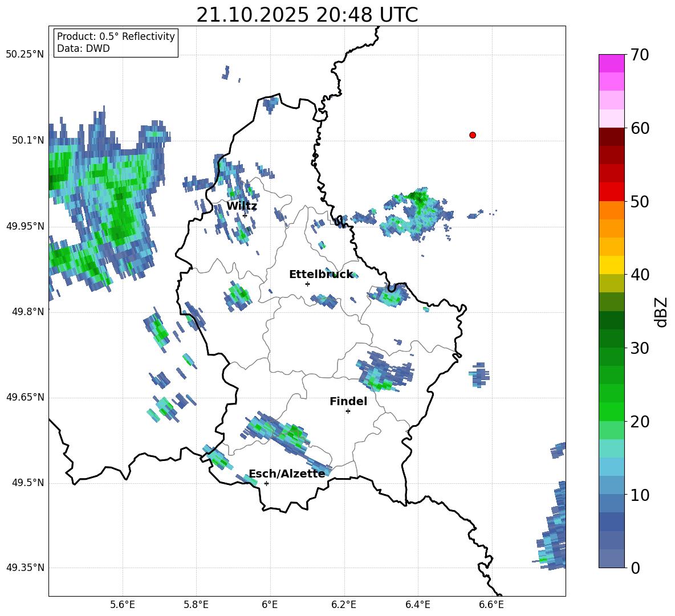Click the Ettelbruck station cross marker
675x616 pixels.
(307, 284)
